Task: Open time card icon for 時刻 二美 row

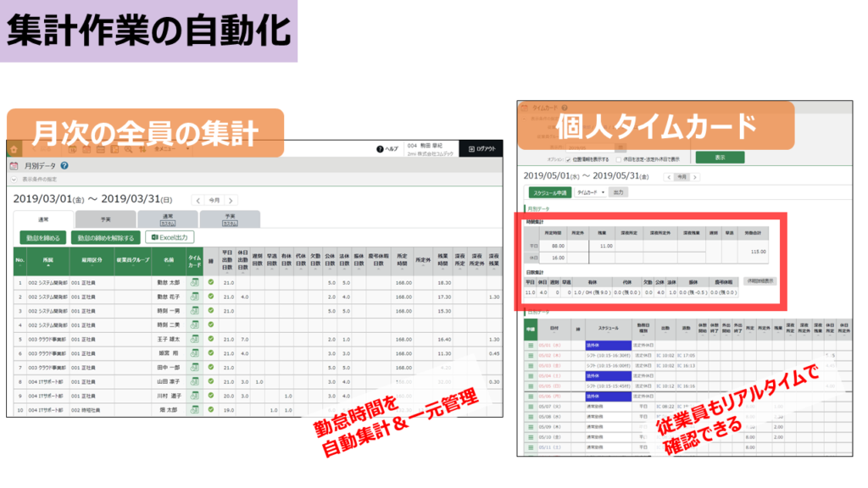Action: (x=194, y=324)
